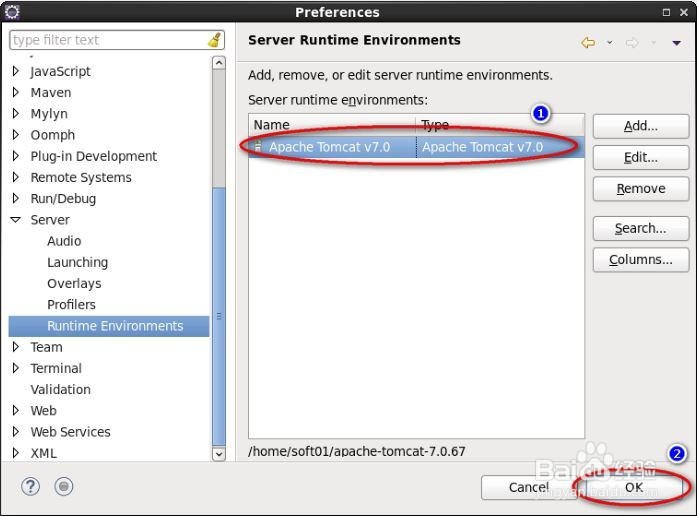Image resolution: width=697 pixels, height=516 pixels.
Task: Expand the Run/Debug node
Action: coord(16,199)
